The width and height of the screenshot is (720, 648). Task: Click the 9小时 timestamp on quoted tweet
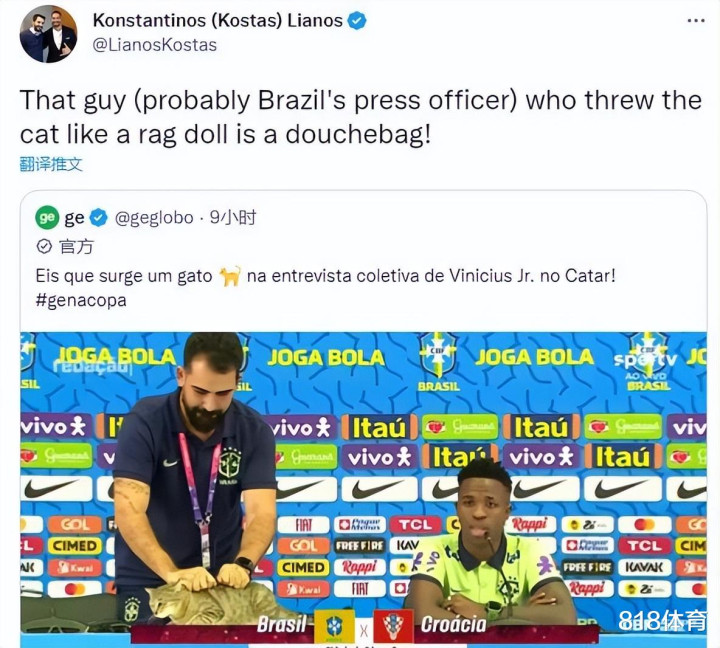coord(233,217)
